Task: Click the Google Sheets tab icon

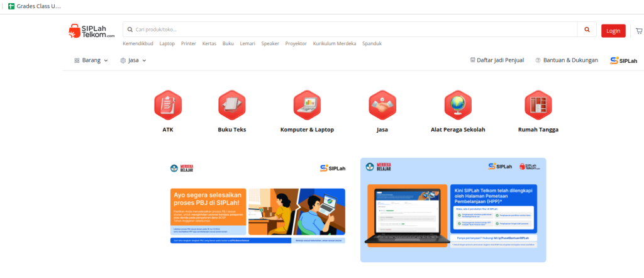Action: tap(11, 6)
